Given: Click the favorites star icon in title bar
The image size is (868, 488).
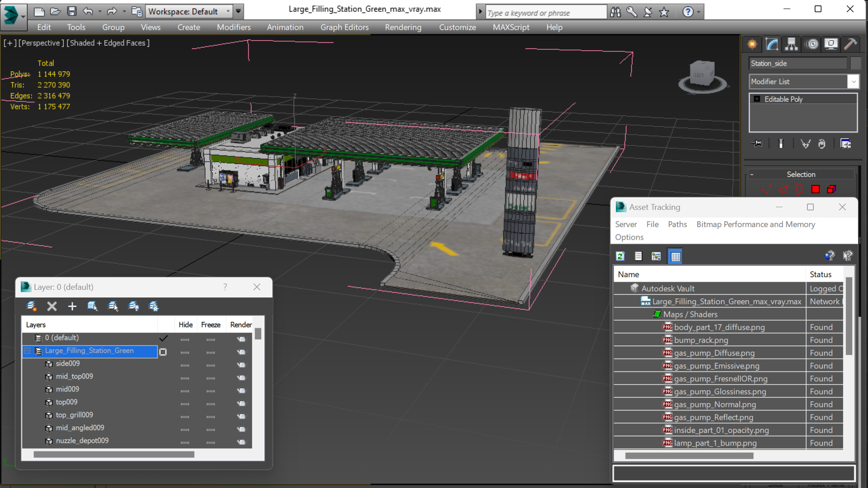Looking at the screenshot, I should click(x=664, y=12).
